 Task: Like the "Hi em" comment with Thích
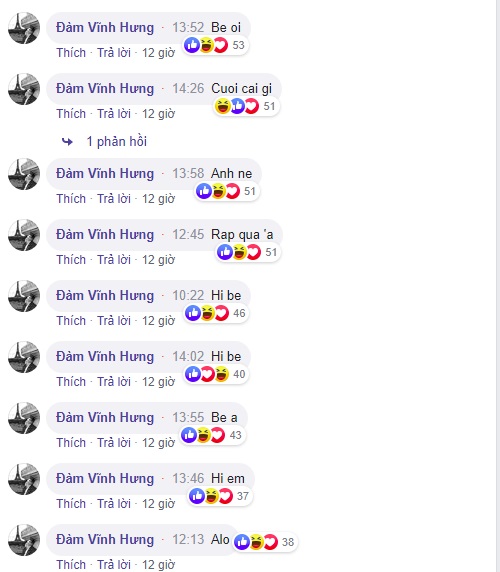(71, 504)
